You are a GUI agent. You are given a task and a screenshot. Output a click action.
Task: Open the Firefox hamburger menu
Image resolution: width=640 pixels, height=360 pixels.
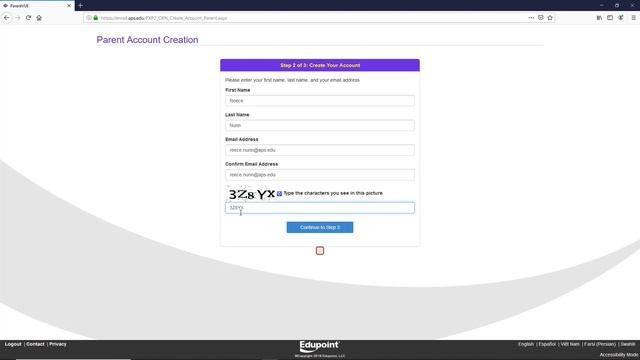click(x=633, y=18)
